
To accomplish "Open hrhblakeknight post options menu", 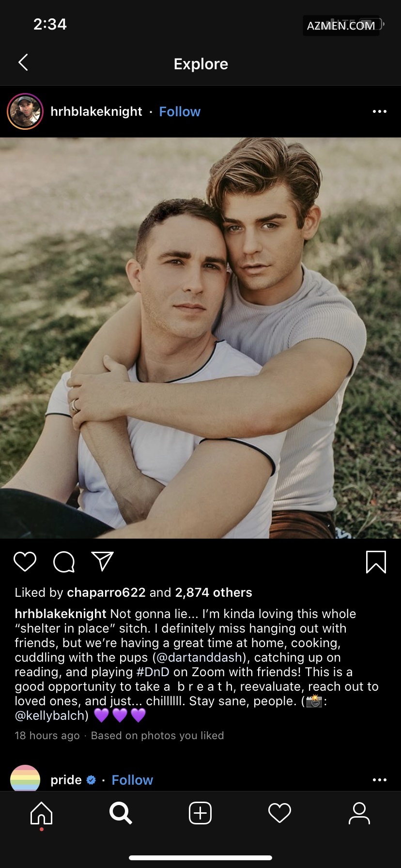I will point(380,111).
